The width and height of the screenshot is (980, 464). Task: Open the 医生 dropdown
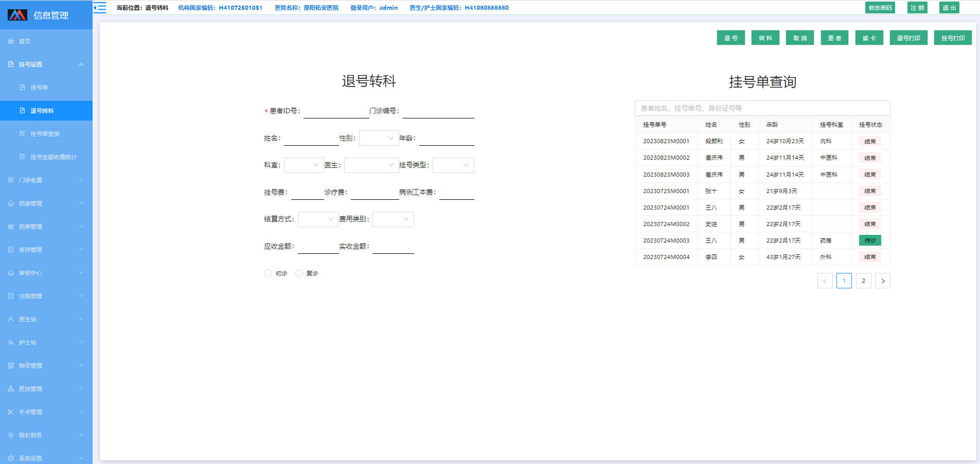click(x=371, y=165)
